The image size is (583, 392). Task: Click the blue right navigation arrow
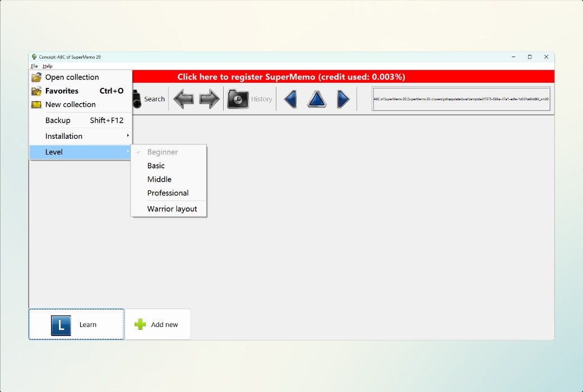pos(343,99)
